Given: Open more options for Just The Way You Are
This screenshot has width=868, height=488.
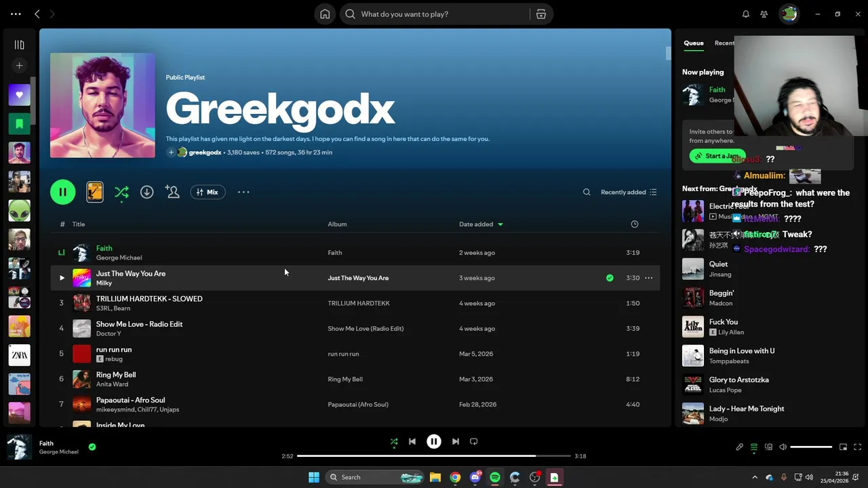Looking at the screenshot, I should 649,278.
